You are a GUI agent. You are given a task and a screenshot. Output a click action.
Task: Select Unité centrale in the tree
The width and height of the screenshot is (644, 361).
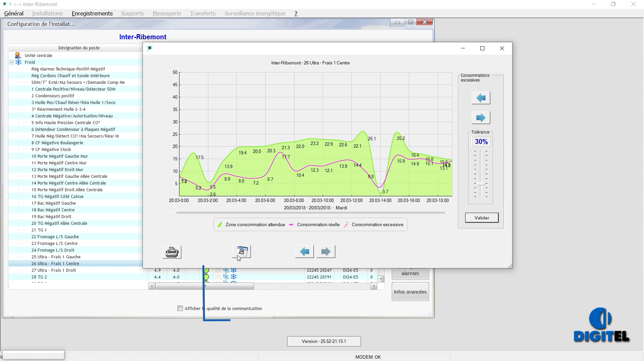tap(39, 55)
